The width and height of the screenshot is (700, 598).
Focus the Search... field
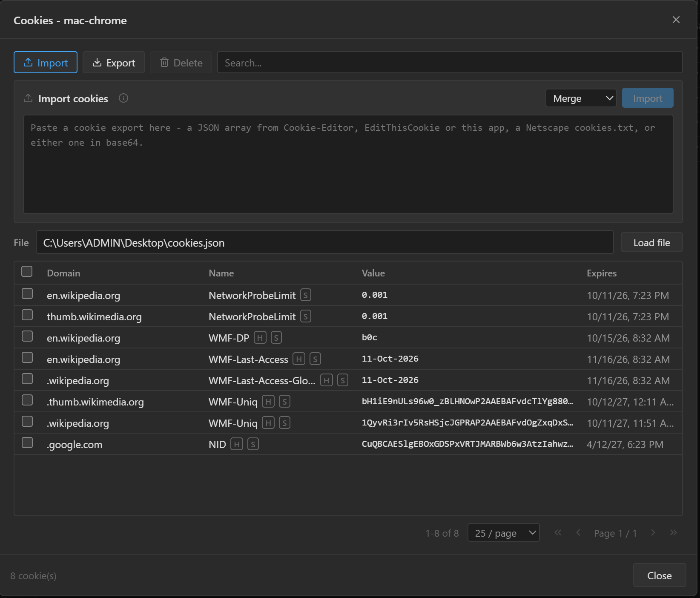tap(450, 62)
